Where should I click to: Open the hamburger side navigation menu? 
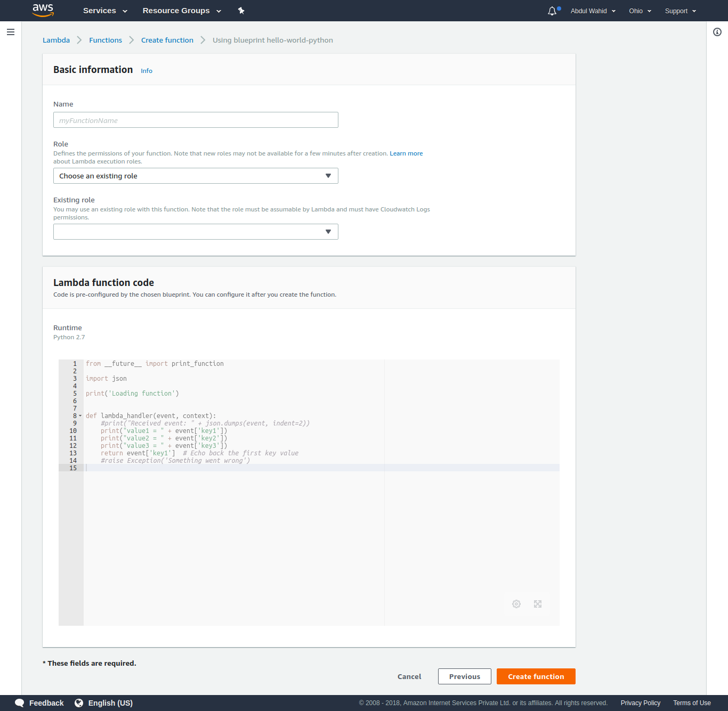(11, 32)
